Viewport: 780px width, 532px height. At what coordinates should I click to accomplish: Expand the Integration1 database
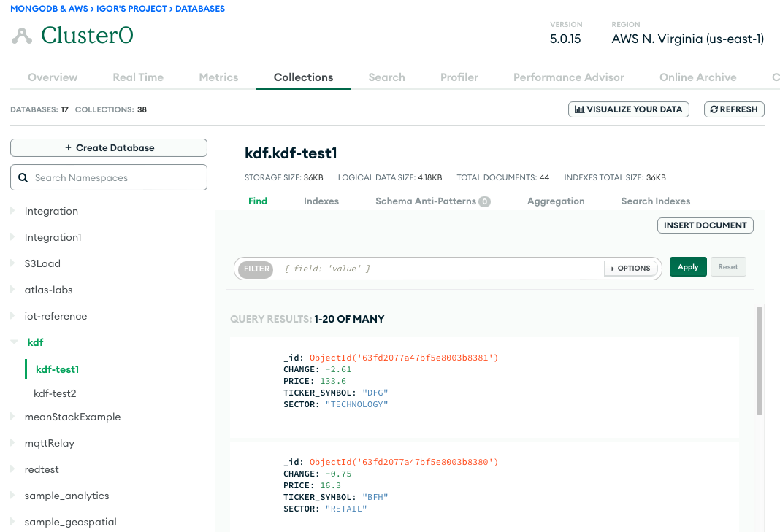(x=13, y=237)
